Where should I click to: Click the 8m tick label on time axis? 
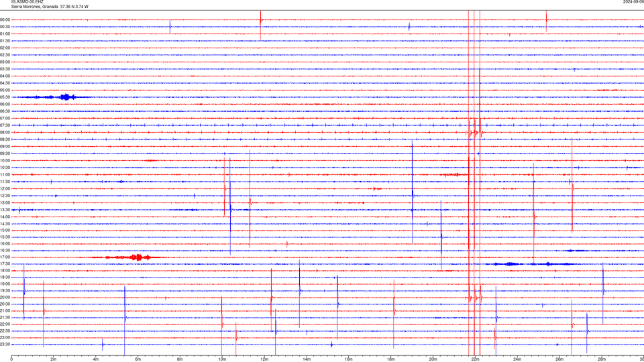pyautogui.click(x=180, y=359)
